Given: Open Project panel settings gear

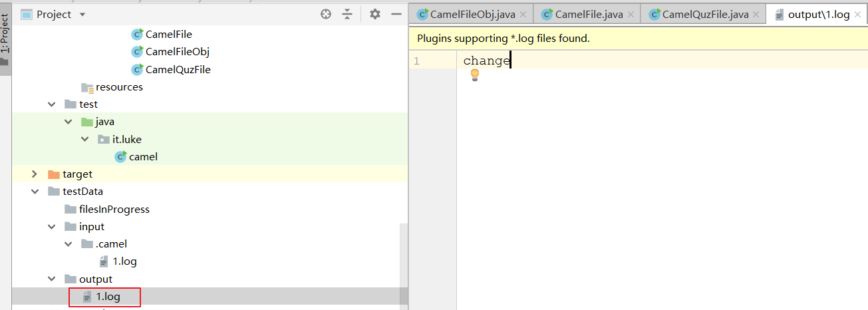Looking at the screenshot, I should coord(375,14).
